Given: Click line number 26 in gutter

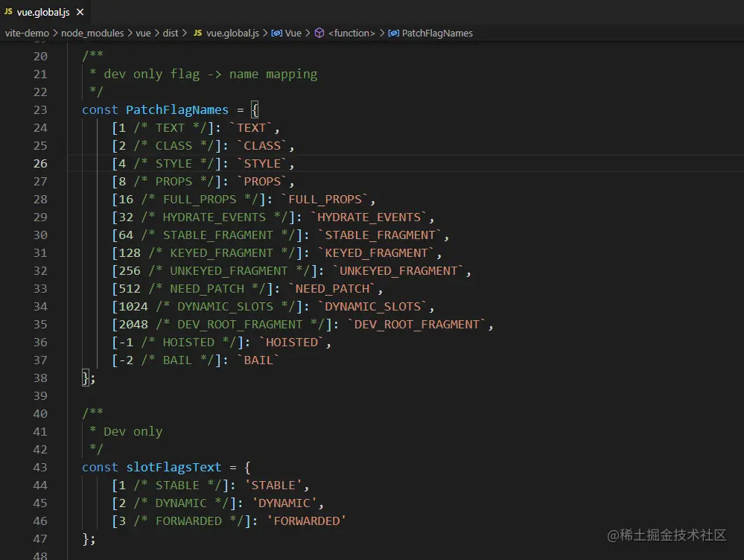Looking at the screenshot, I should (x=40, y=164).
